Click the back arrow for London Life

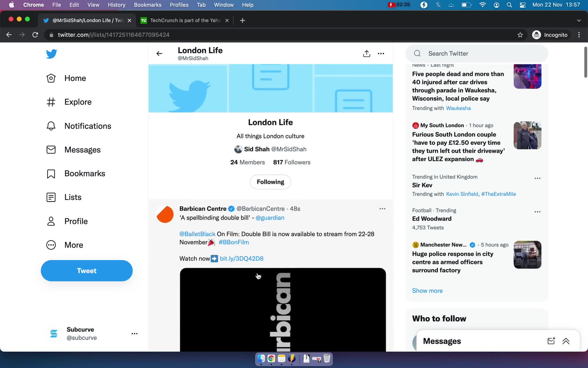point(159,53)
